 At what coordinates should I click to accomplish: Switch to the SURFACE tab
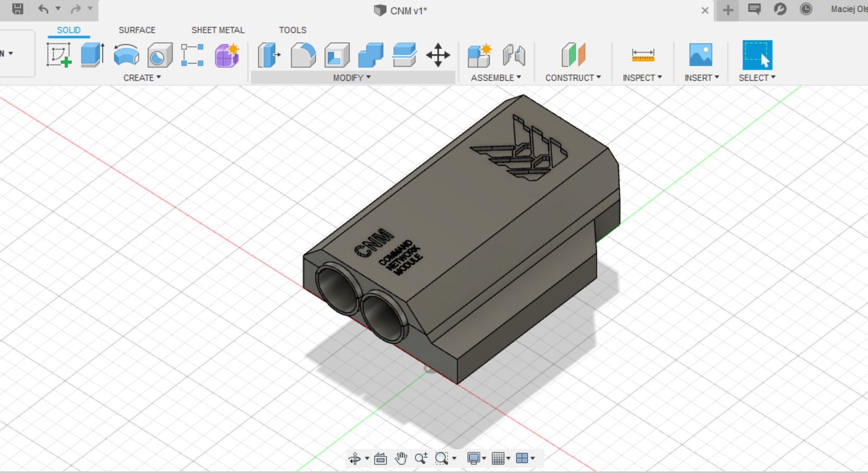[137, 30]
